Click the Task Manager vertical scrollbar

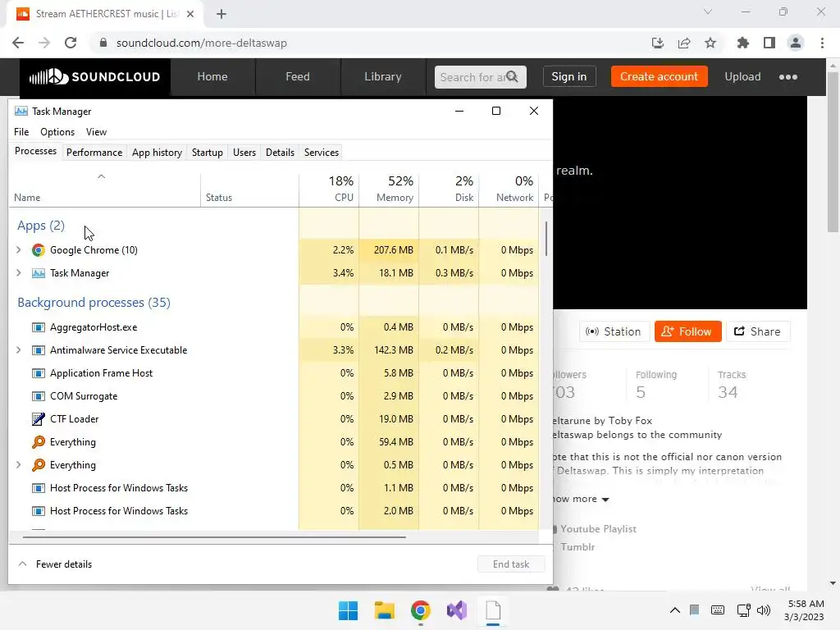coord(546,239)
